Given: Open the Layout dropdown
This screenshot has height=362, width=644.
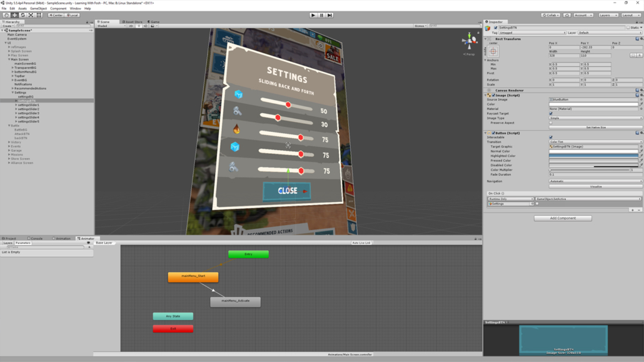Looking at the screenshot, I should click(x=630, y=15).
